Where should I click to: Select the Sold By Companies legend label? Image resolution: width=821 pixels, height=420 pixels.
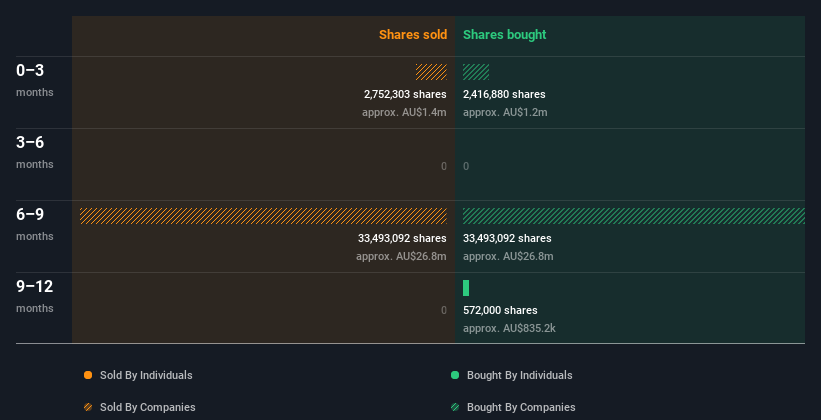(148, 407)
